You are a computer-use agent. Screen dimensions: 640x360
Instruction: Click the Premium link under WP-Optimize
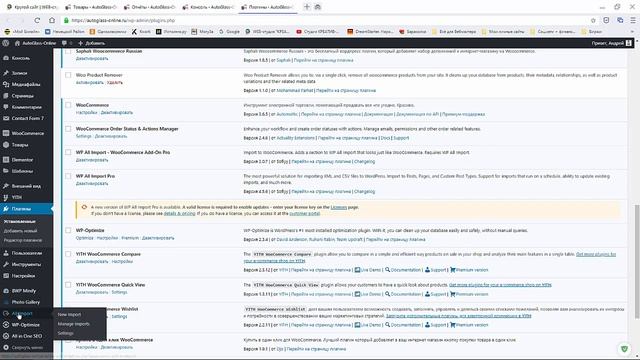[x=130, y=238]
